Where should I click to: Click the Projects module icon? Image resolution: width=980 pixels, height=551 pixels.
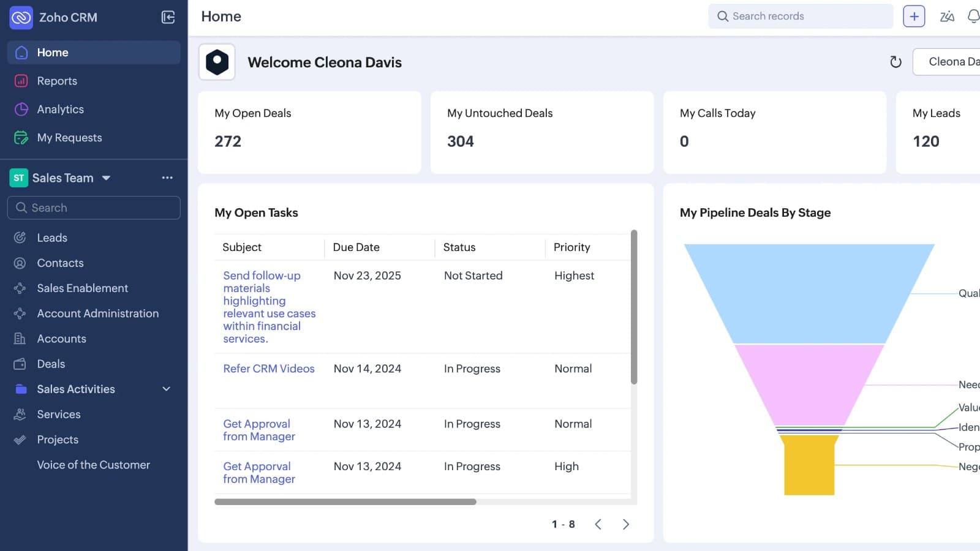coord(20,440)
